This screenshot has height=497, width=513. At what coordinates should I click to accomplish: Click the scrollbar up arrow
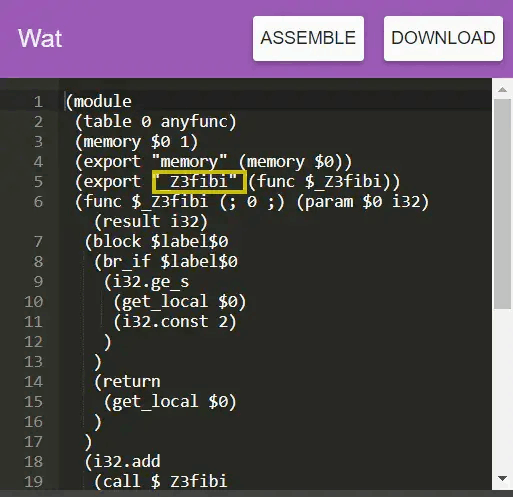(502, 89)
